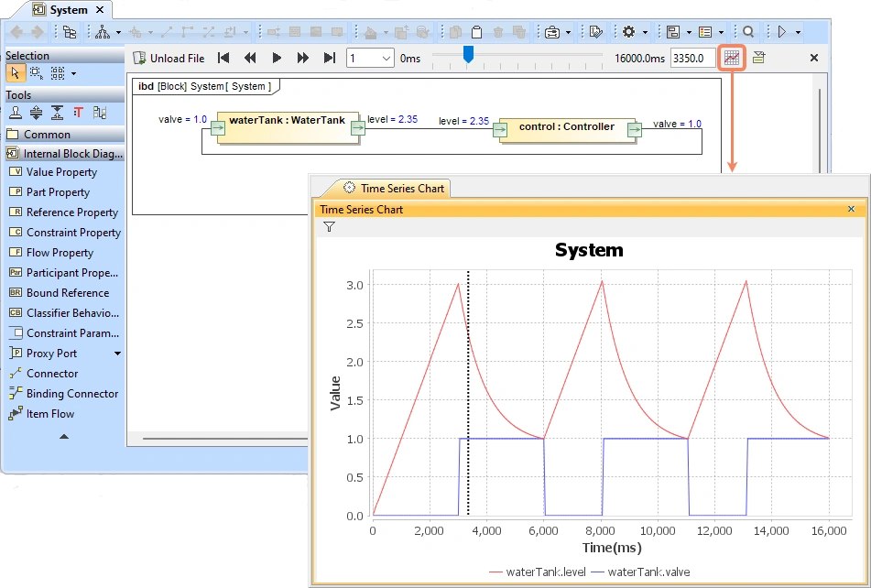Select the waterTank : WaterTank block
This screenshot has height=588, width=871.
(x=287, y=120)
